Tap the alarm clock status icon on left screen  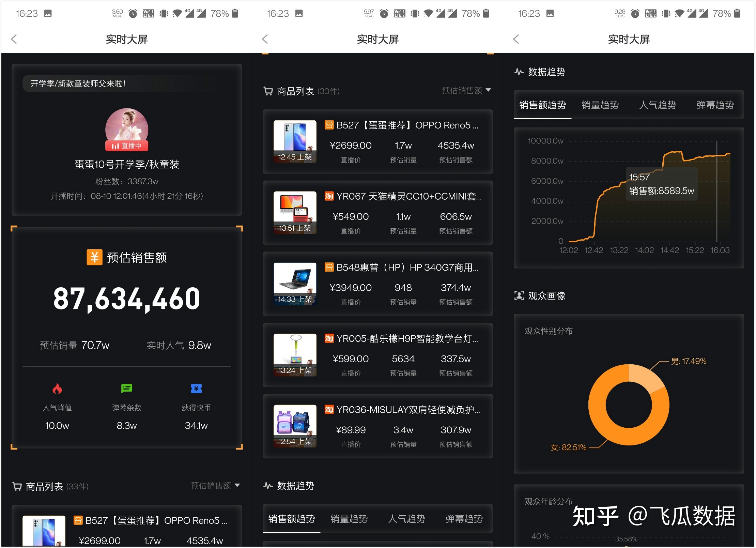(x=133, y=14)
